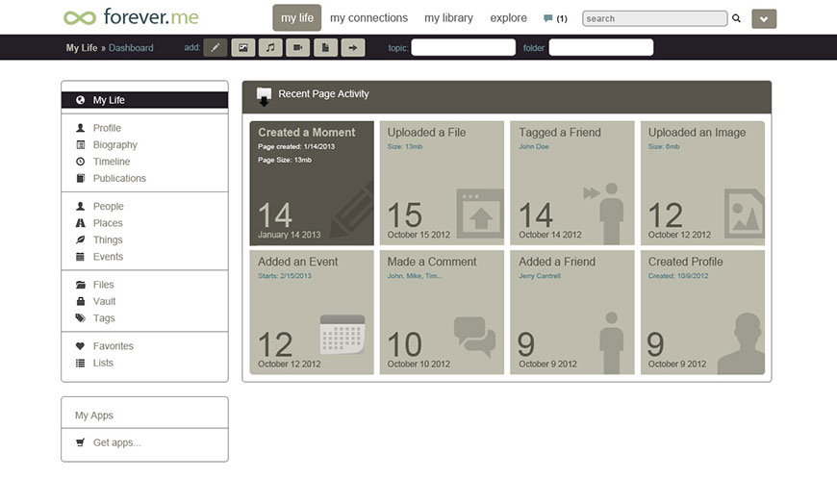Open the messages speech bubble icon
Screen dimensions: 837x504
[x=548, y=18]
